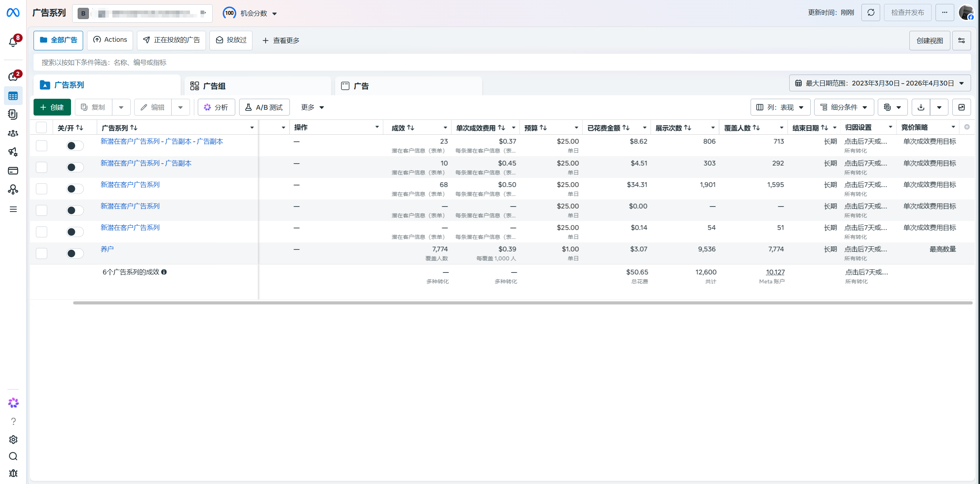Image resolution: width=980 pixels, height=484 pixels.
Task: Toggle the first campaign's on/off switch
Action: click(75, 146)
